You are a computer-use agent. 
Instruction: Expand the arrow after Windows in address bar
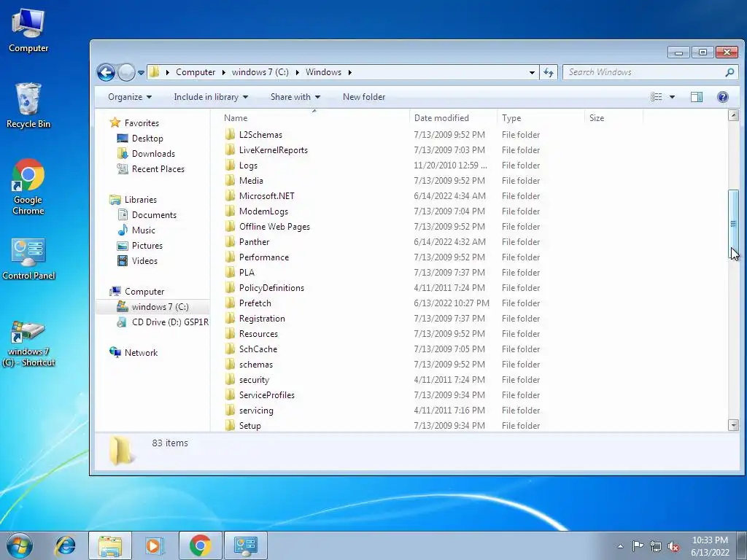click(349, 72)
